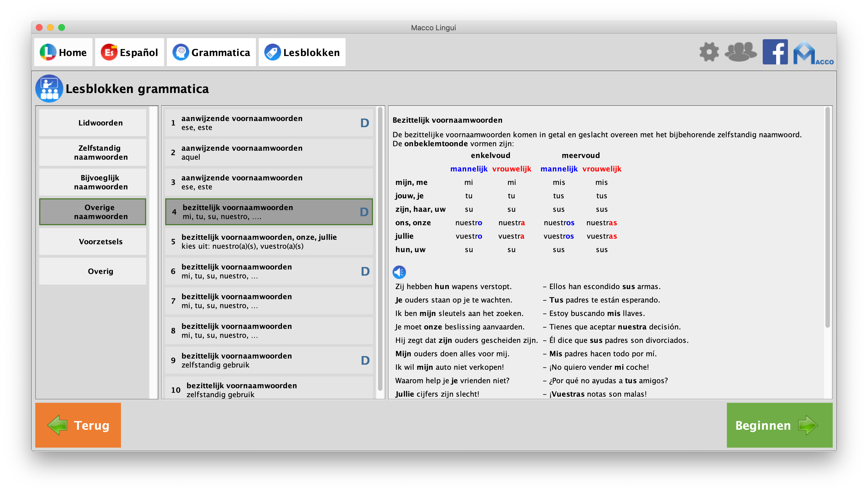
Task: Click the D icon on lesson 1
Action: (365, 123)
